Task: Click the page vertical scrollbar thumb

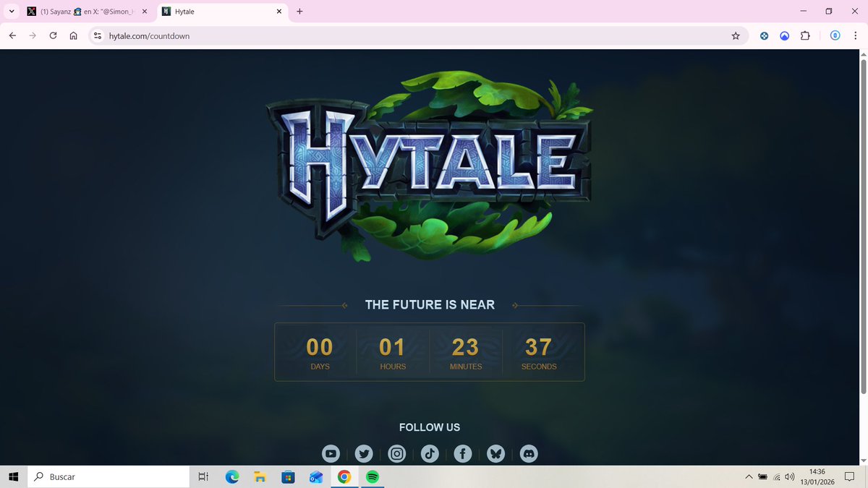Action: coord(862,227)
